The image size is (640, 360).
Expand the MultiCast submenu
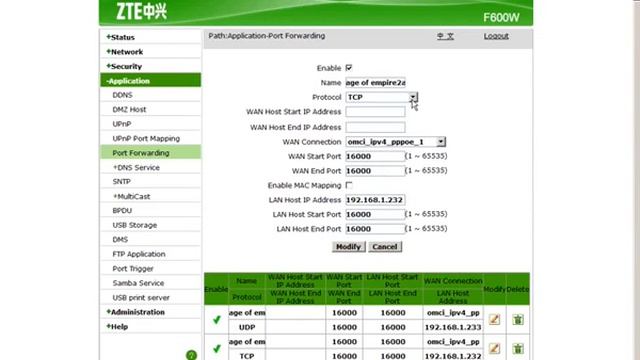(x=131, y=196)
